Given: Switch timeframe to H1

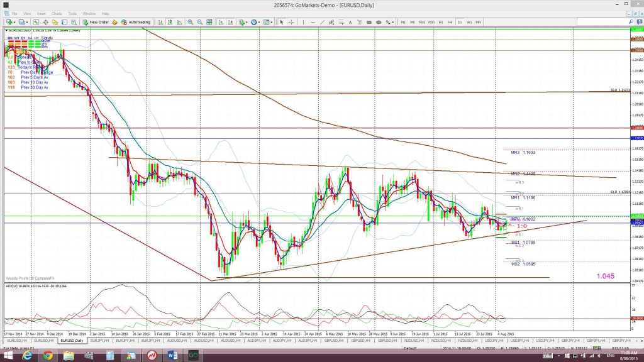Looking at the screenshot, I should click(441, 22).
